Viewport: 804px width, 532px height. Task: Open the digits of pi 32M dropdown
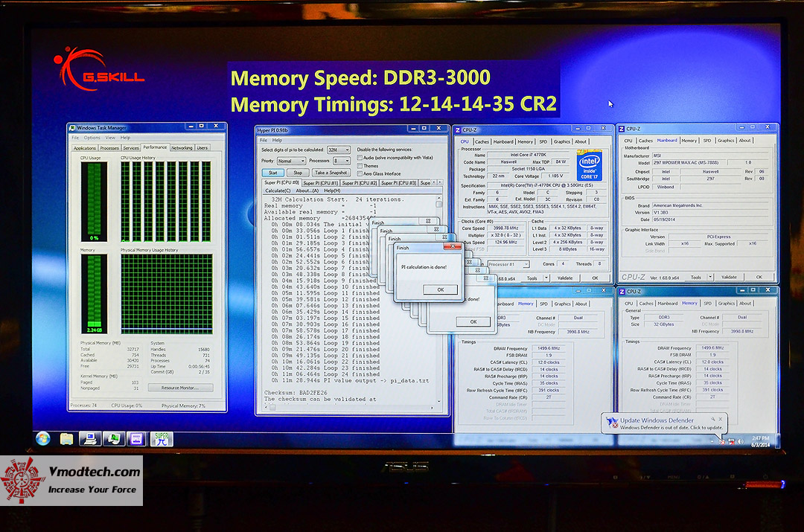(x=339, y=150)
